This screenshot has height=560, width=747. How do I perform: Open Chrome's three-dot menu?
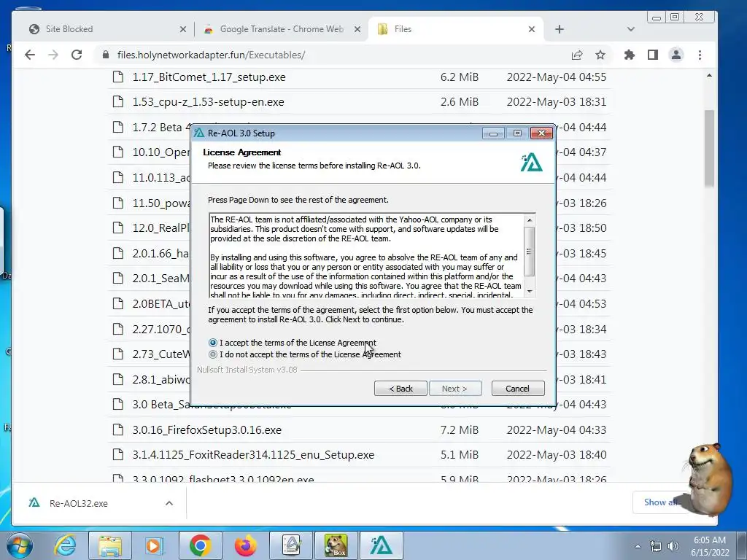700,55
